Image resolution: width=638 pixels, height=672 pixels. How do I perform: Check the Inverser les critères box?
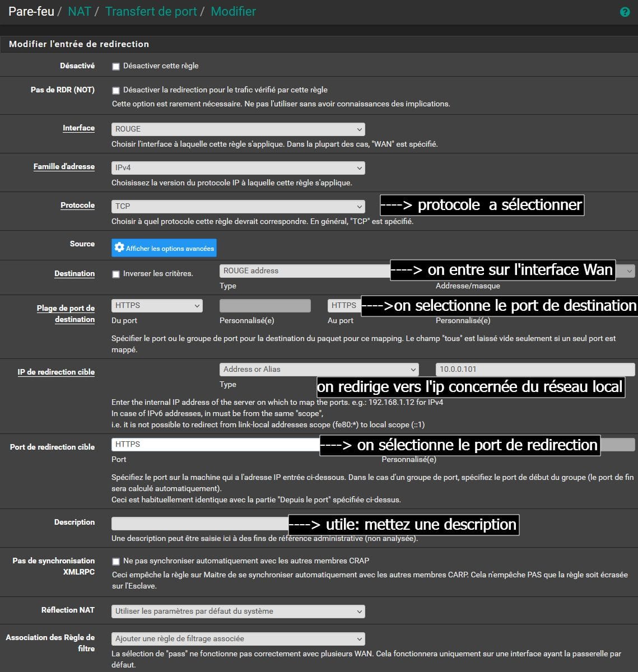[116, 274]
